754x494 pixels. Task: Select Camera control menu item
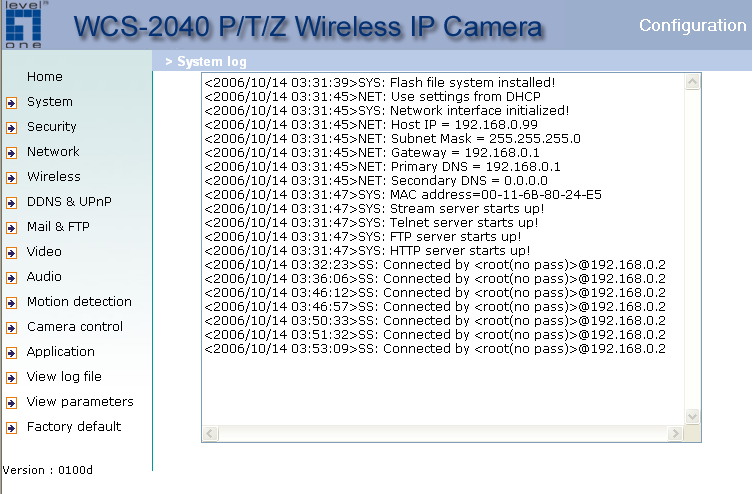[x=75, y=327]
